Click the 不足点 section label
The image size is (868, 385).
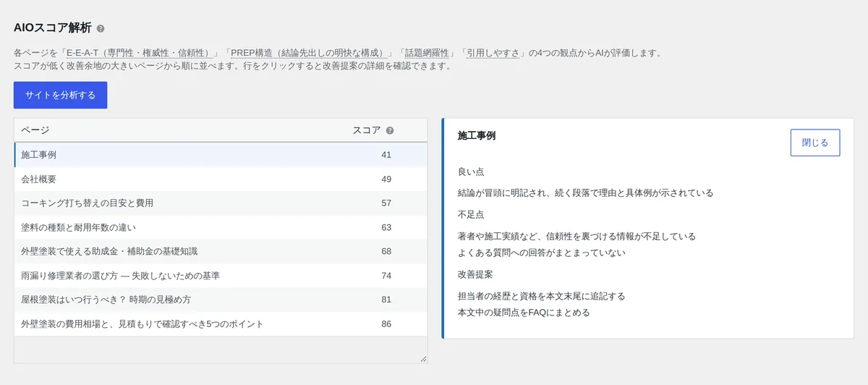tap(471, 215)
